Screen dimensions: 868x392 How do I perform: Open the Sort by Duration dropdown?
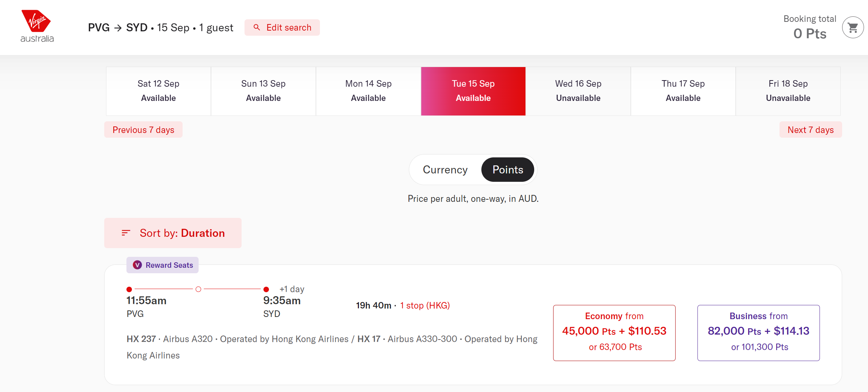pyautogui.click(x=173, y=233)
